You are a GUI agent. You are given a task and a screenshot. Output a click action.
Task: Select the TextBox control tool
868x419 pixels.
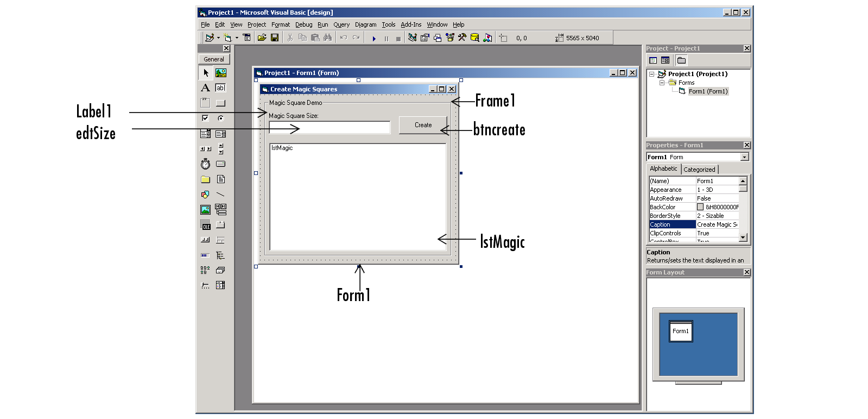tap(221, 88)
